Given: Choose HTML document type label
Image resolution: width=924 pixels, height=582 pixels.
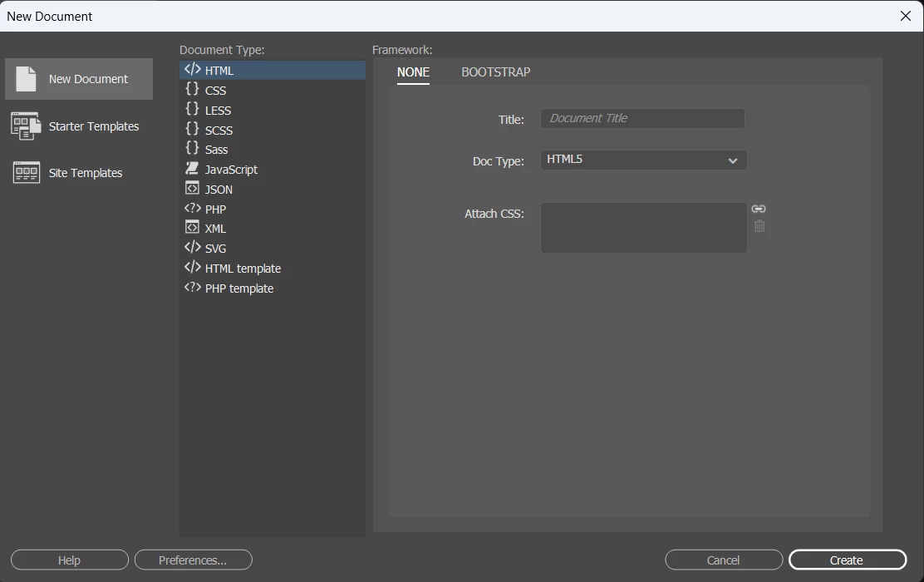Looking at the screenshot, I should (x=219, y=71).
